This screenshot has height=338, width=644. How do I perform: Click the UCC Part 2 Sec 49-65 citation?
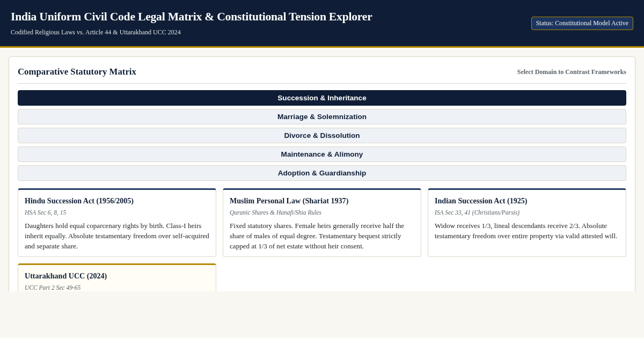[53, 288]
